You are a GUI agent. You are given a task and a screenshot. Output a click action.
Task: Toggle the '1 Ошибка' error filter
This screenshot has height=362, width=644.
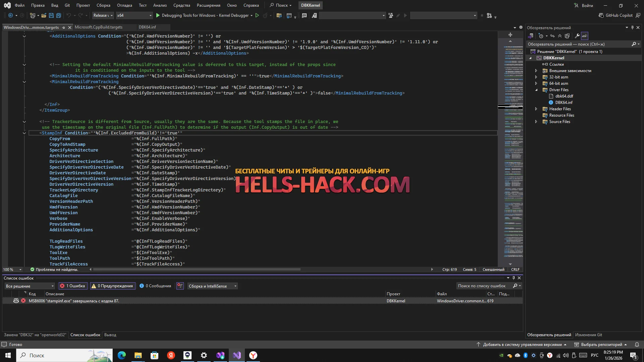coord(73,286)
